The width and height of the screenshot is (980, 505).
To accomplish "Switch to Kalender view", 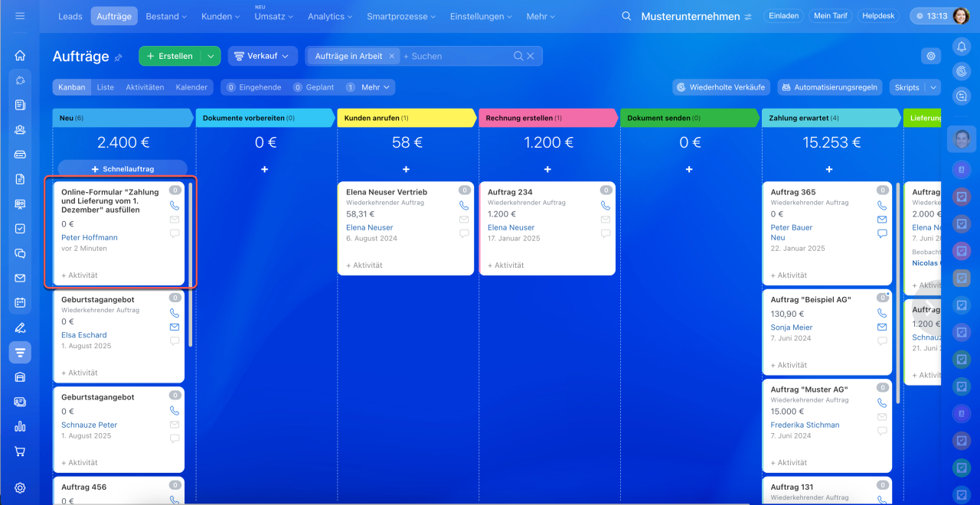I will [191, 87].
